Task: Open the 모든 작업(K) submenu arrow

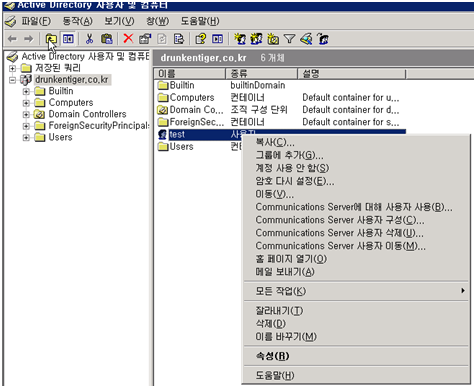Action: point(463,291)
